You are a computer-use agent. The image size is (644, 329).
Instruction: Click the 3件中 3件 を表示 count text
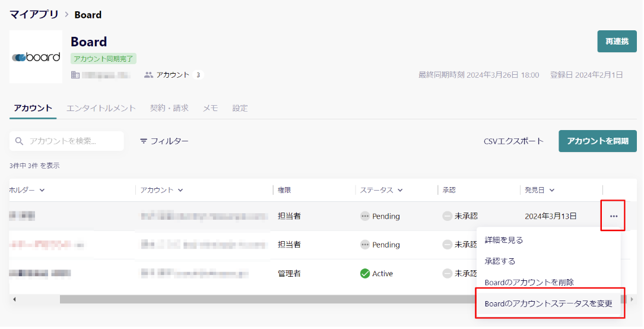coord(34,166)
